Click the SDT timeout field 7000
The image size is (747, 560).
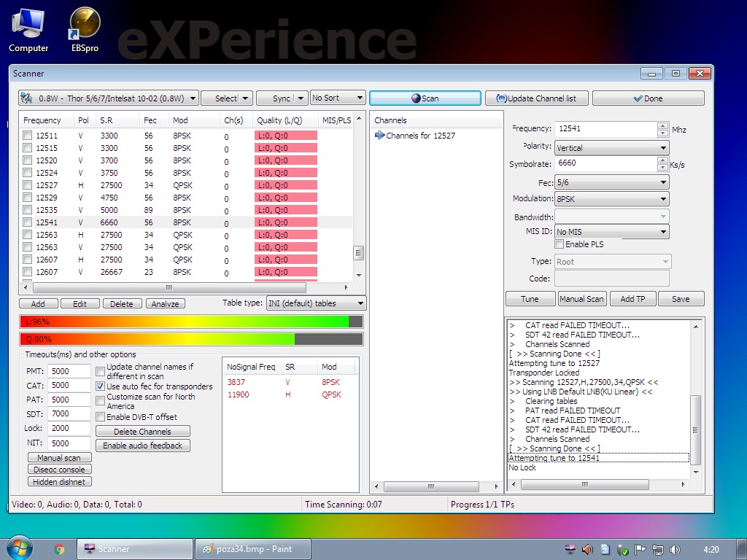(69, 414)
